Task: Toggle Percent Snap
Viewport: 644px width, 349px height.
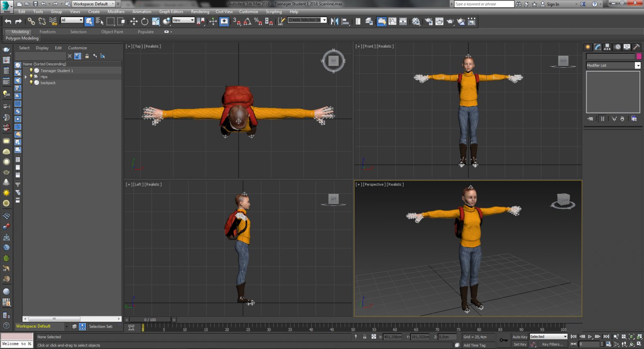Action: pos(258,21)
